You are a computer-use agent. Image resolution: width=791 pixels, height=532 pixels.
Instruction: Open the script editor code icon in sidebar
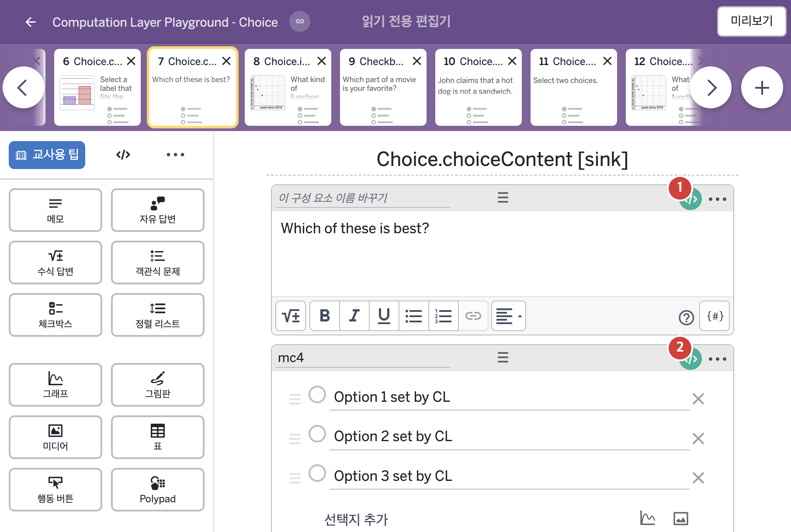point(123,155)
